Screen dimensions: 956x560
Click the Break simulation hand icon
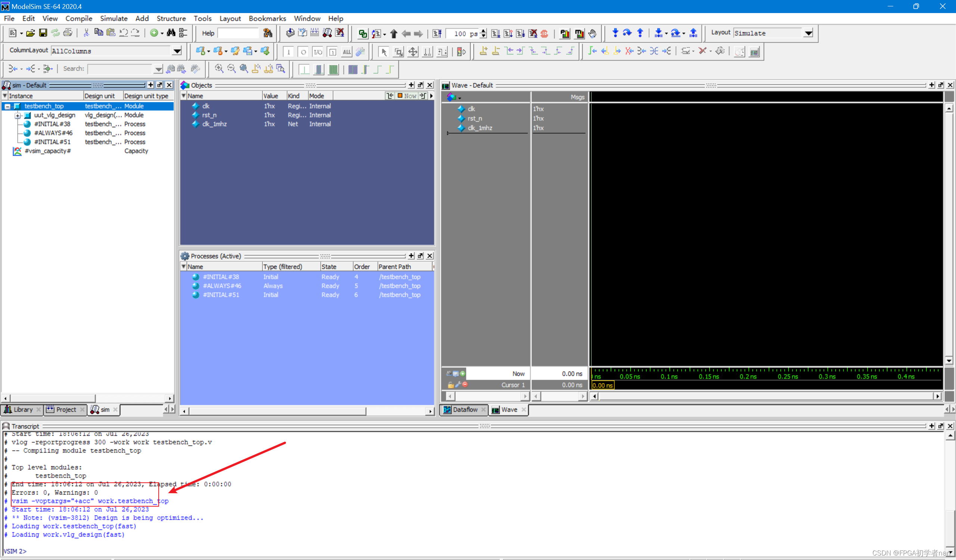(x=592, y=33)
